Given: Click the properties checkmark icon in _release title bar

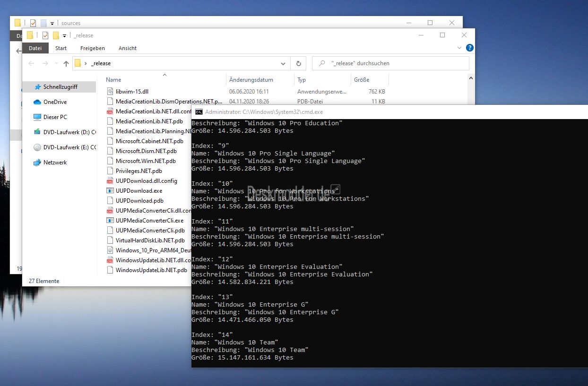Looking at the screenshot, I should (x=45, y=35).
